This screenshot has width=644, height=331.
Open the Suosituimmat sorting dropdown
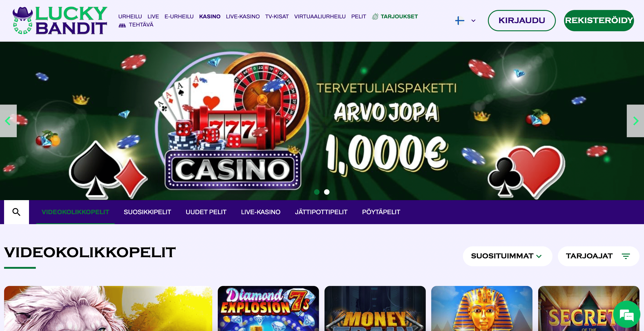coord(508,256)
